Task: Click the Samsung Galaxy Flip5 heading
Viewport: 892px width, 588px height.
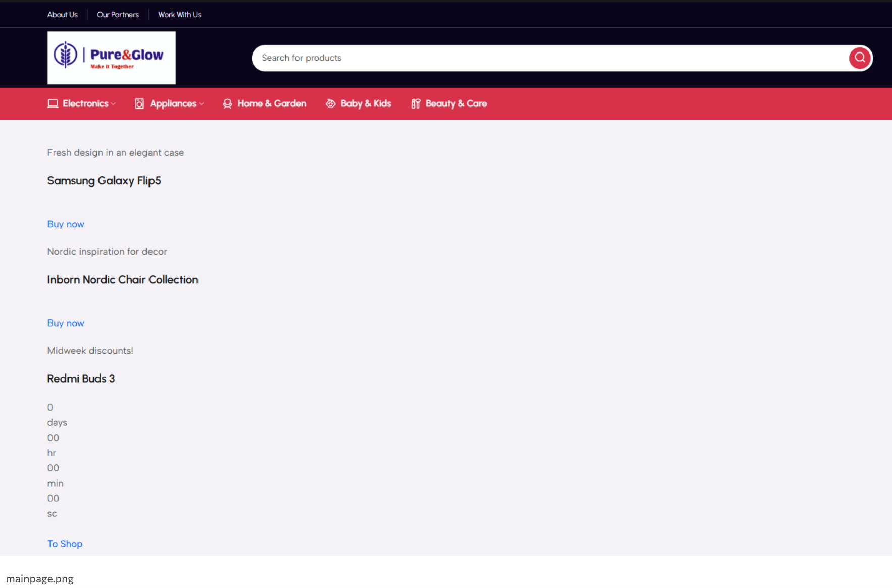Action: coord(104,181)
